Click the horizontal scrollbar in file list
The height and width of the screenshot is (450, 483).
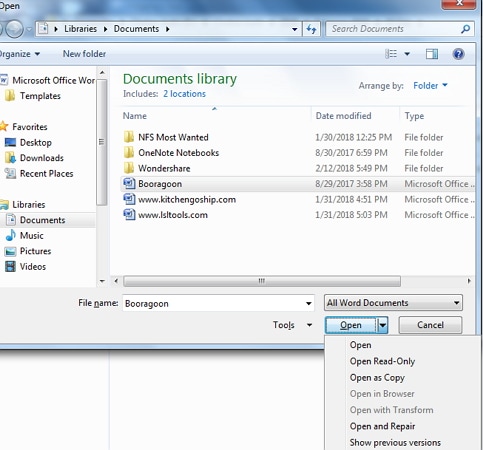tap(262, 281)
